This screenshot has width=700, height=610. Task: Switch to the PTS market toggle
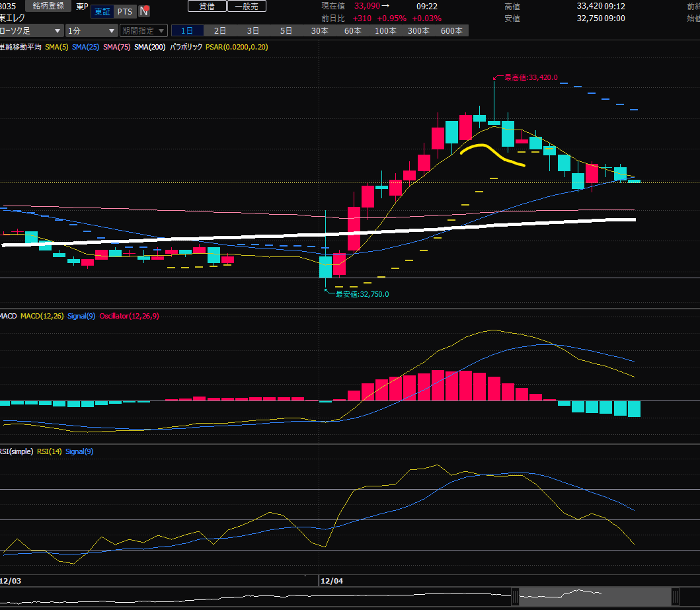(124, 11)
